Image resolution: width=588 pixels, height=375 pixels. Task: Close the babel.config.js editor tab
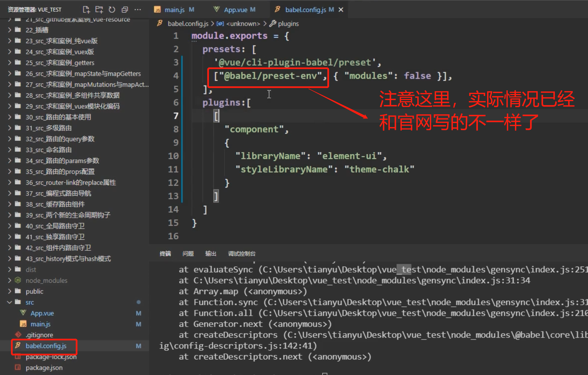pos(341,10)
